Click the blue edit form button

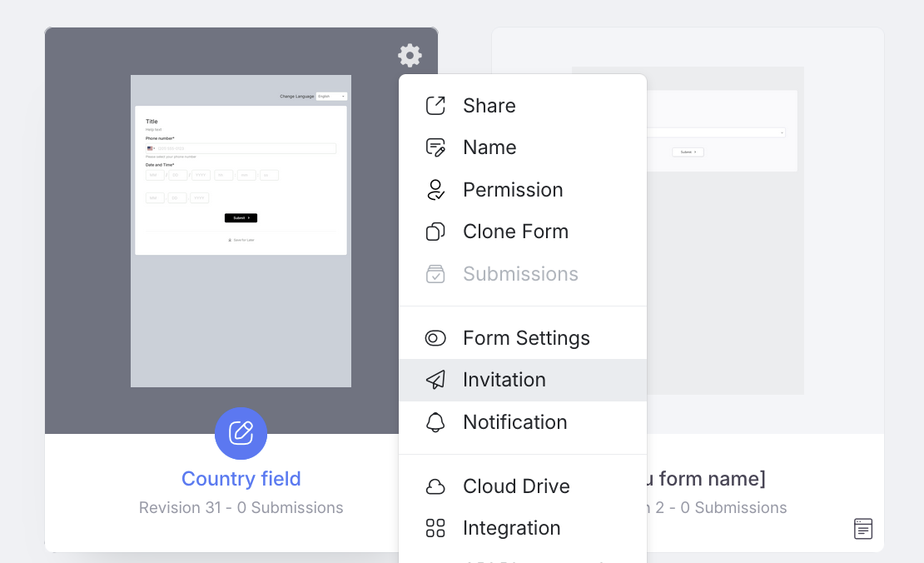coord(241,433)
